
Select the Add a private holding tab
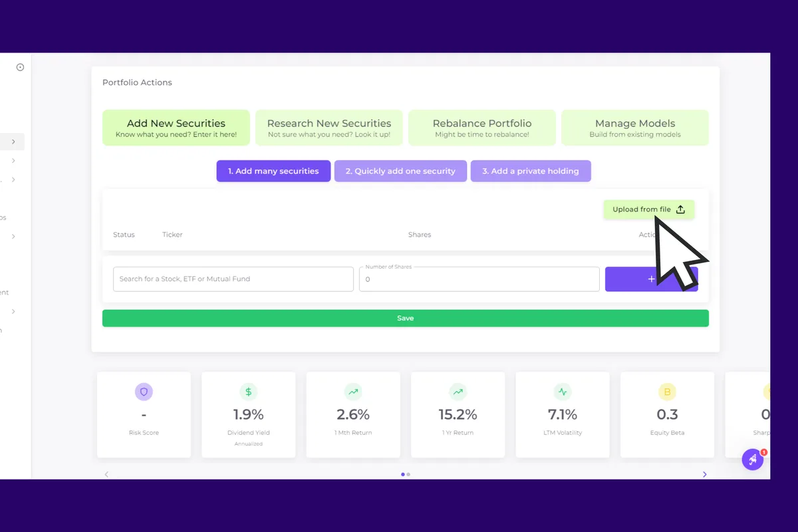531,171
